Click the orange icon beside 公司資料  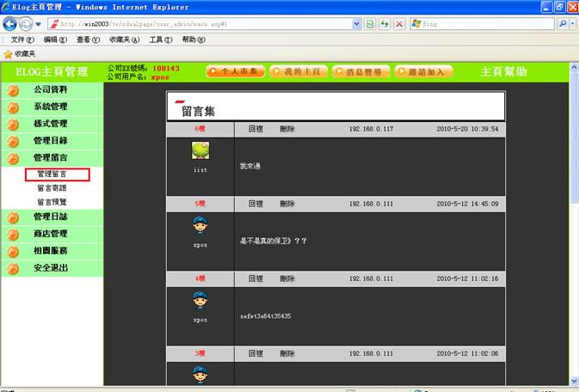pos(13,90)
